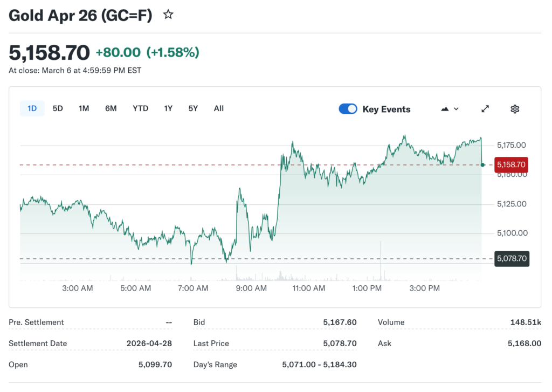The width and height of the screenshot is (552, 392).
Task: Click the green endpoint dot on the chart
Action: tap(482, 165)
